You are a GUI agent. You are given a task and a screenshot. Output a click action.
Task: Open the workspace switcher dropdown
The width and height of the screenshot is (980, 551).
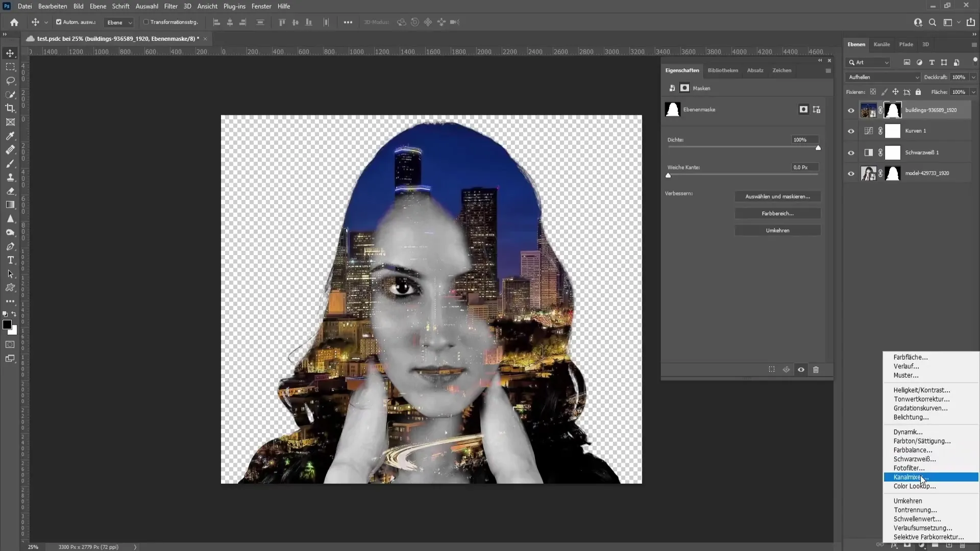tap(951, 22)
